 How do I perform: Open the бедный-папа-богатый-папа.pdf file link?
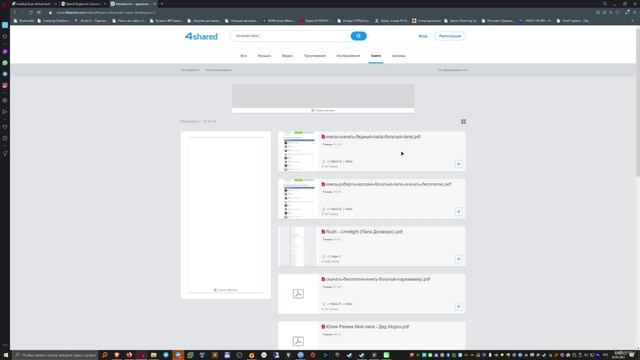coord(373,137)
